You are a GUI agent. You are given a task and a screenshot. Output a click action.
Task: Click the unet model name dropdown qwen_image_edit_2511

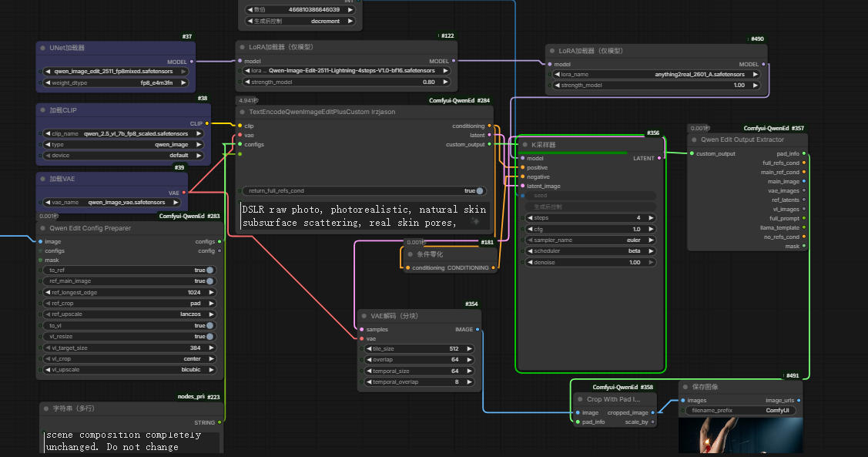coord(116,72)
